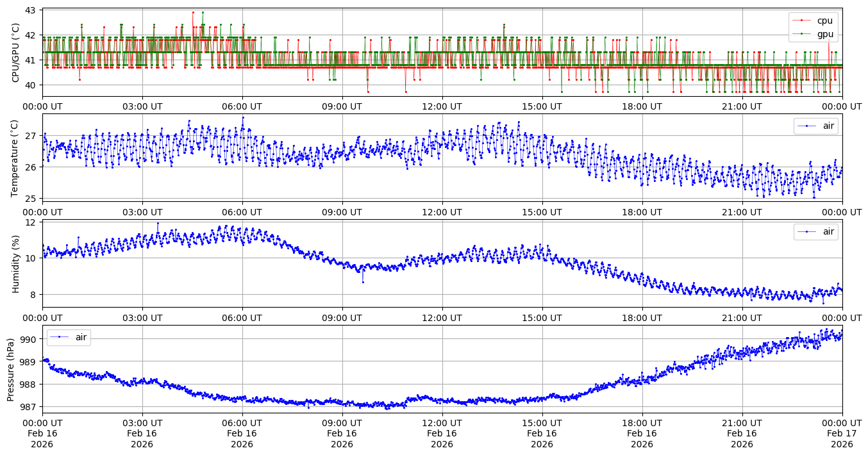Click the Pressure (hPa) y-axis label
868x455 pixels.
coord(11,369)
